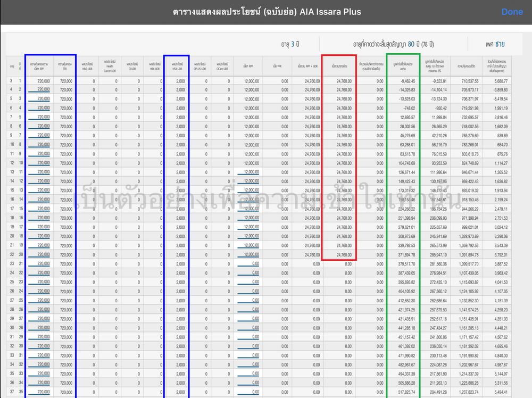Select the cell showing 12,695.57
Image resolution: width=532 pixels, height=398 pixels.
[x=408, y=118]
